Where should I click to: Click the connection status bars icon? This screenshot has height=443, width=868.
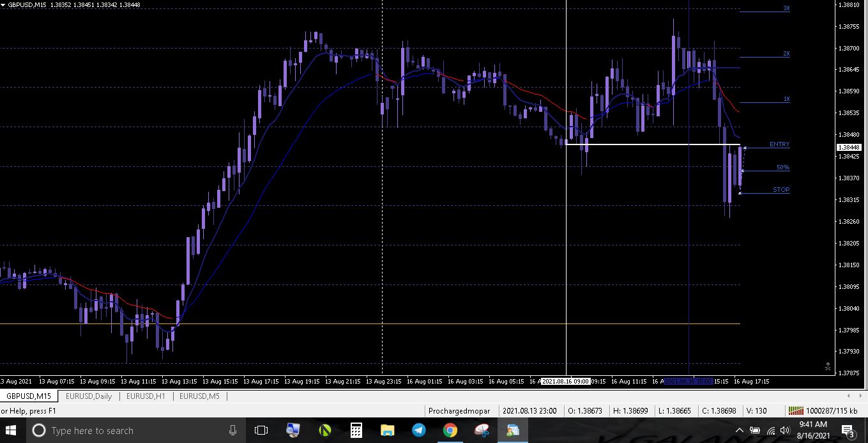tap(796, 411)
